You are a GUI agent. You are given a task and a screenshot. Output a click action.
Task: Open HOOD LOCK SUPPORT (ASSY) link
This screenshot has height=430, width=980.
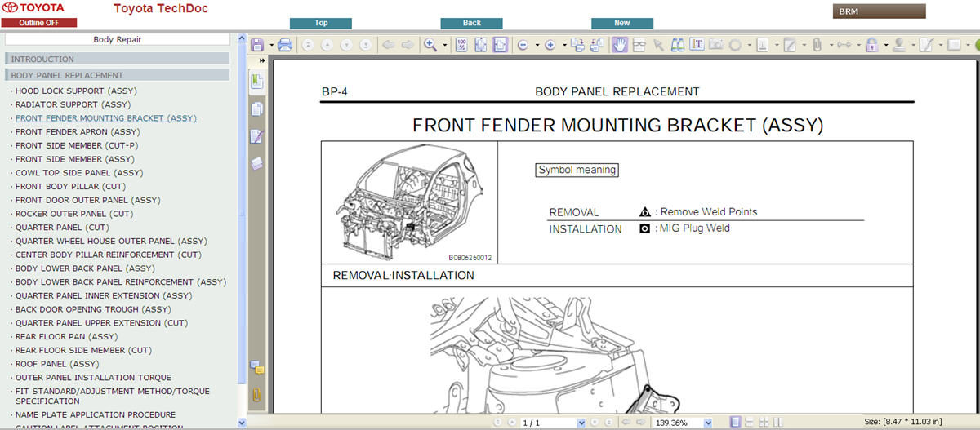76,91
